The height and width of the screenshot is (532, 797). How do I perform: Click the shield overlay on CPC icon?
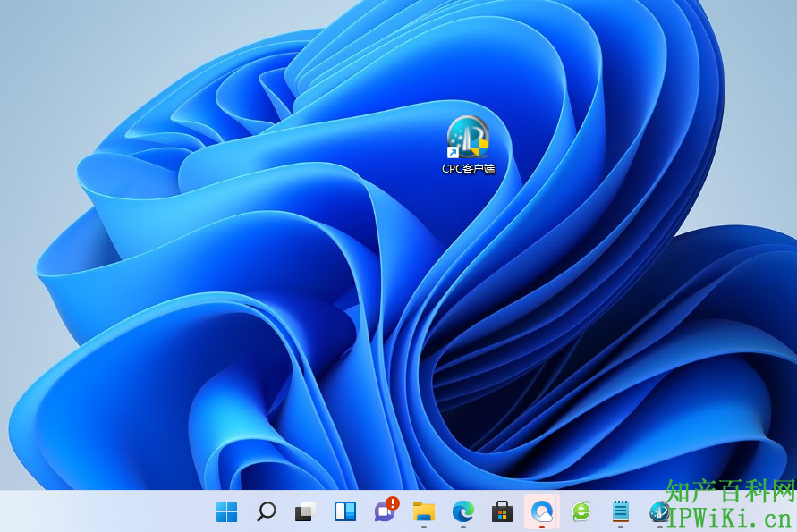(x=481, y=147)
